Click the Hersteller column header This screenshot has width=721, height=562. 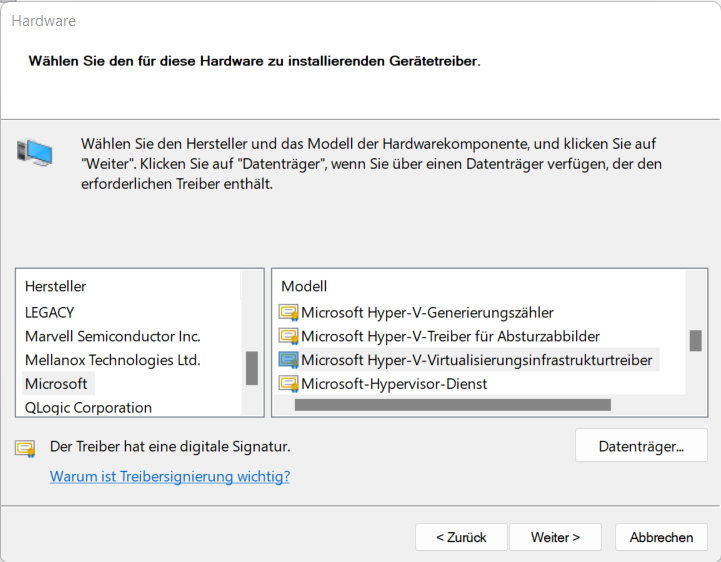[x=56, y=287]
